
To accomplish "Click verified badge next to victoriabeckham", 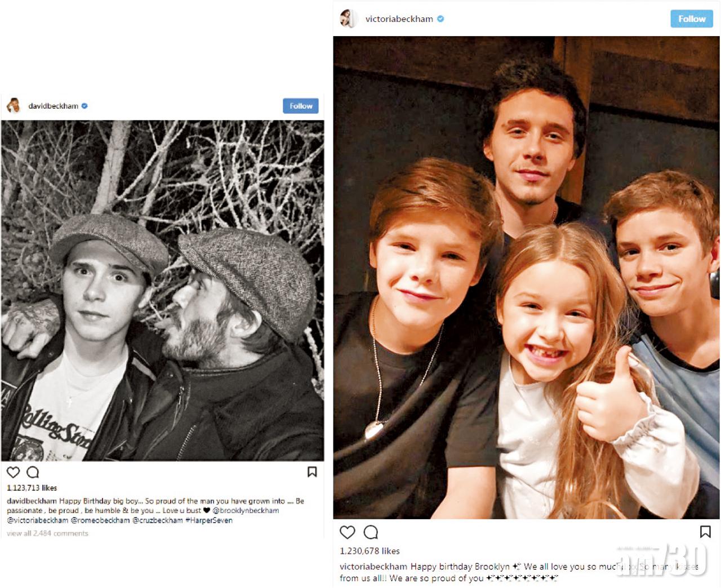I will pyautogui.click(x=440, y=19).
